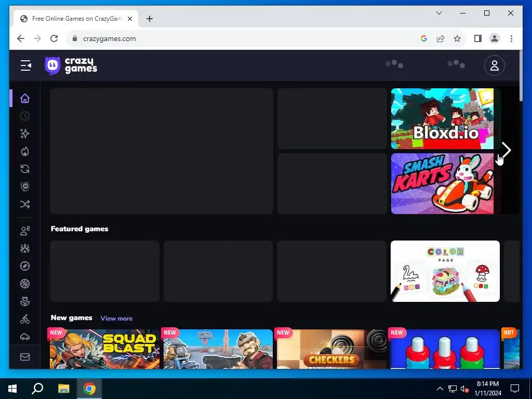532x399 pixels.
Task: Open Action burst icon in sidebar
Action: tap(25, 248)
